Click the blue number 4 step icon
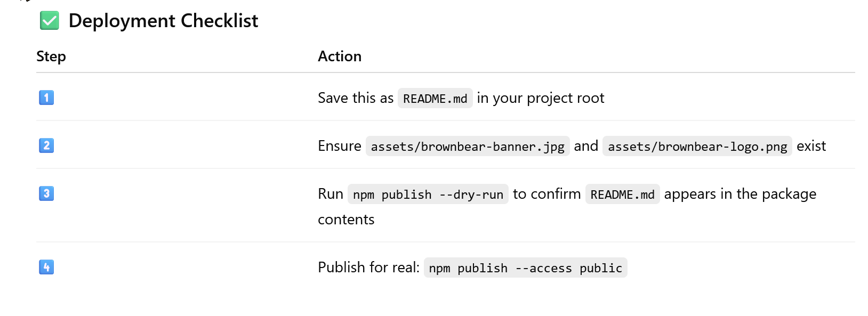 [46, 267]
